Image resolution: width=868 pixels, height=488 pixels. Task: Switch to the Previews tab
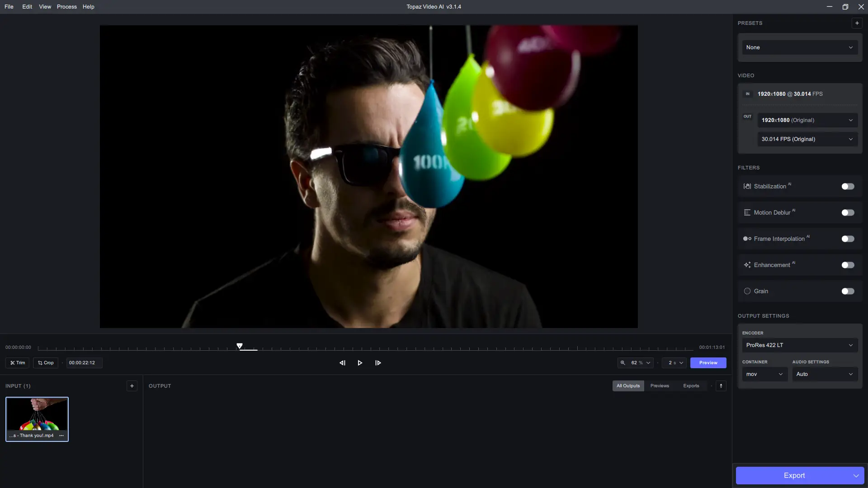(x=660, y=386)
